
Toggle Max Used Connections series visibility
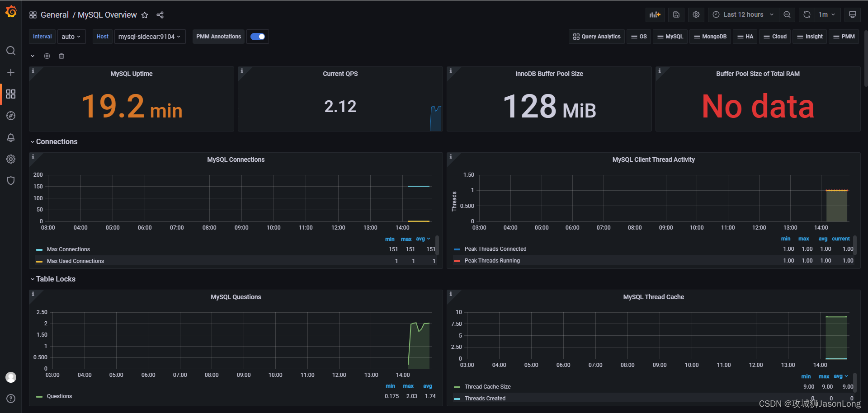tap(75, 261)
